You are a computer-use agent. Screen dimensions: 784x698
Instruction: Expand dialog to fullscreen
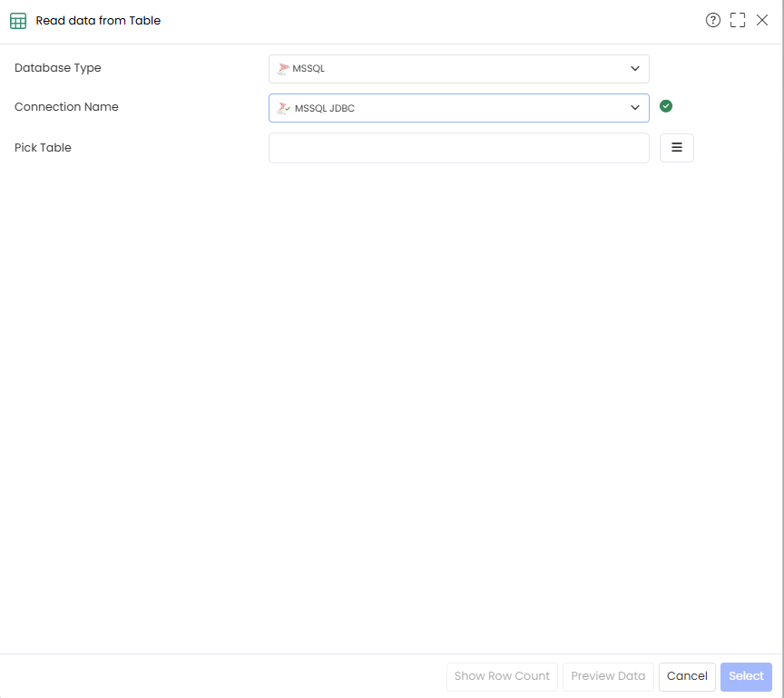click(x=737, y=21)
